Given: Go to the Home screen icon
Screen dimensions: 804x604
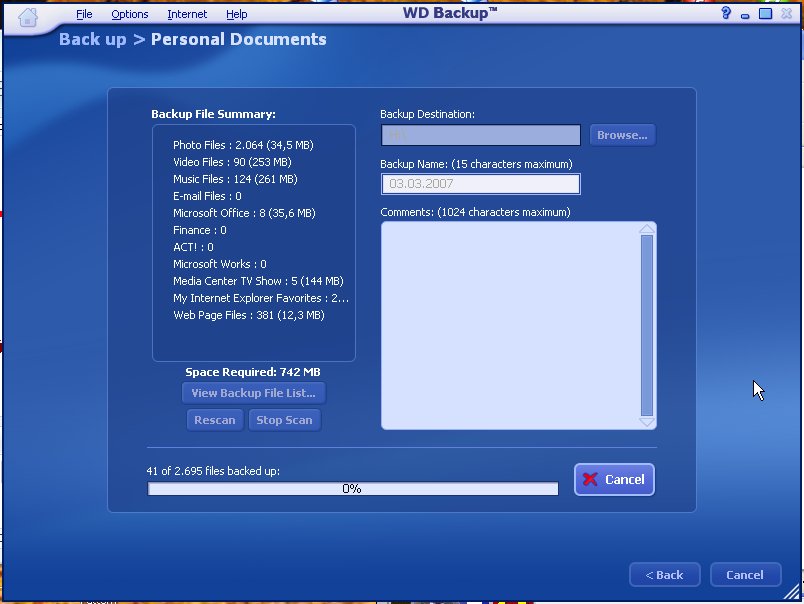Looking at the screenshot, I should (28, 17).
